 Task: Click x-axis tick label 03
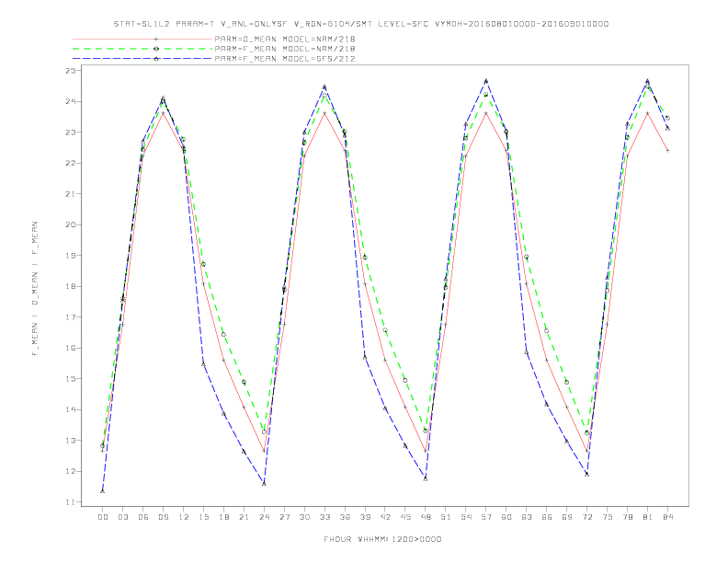122,517
